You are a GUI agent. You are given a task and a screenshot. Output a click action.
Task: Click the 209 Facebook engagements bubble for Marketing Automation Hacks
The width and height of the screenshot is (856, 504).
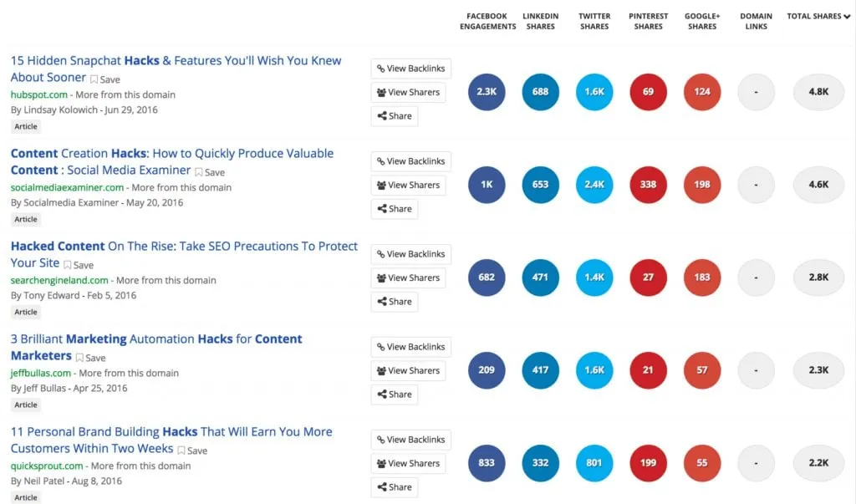click(x=487, y=370)
